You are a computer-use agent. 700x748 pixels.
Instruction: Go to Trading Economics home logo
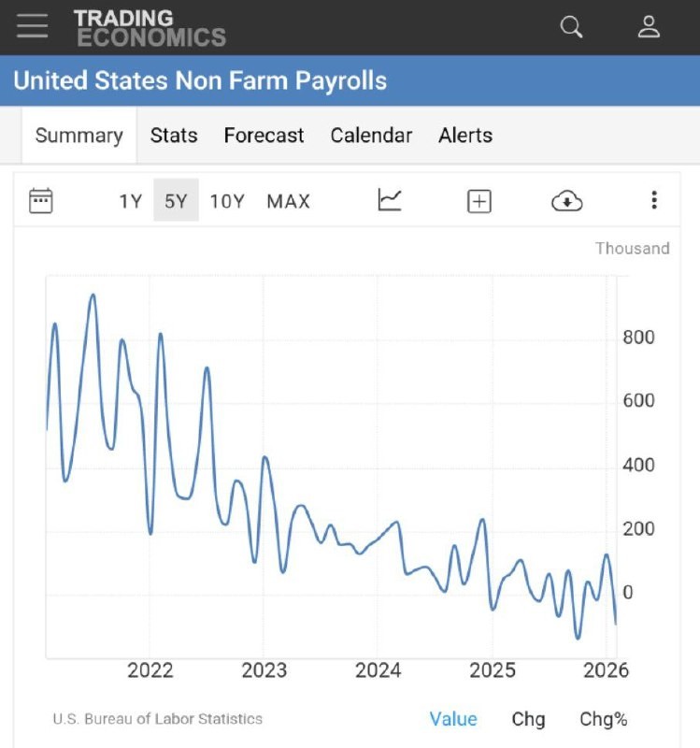150,28
